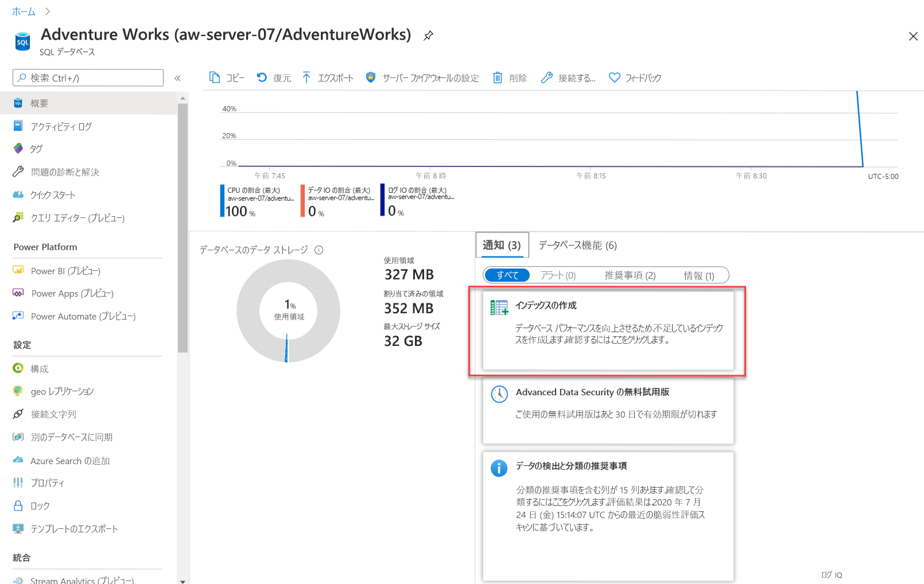Focus the 検索 Ctrl+/ search box
This screenshot has width=924, height=584.
click(88, 78)
